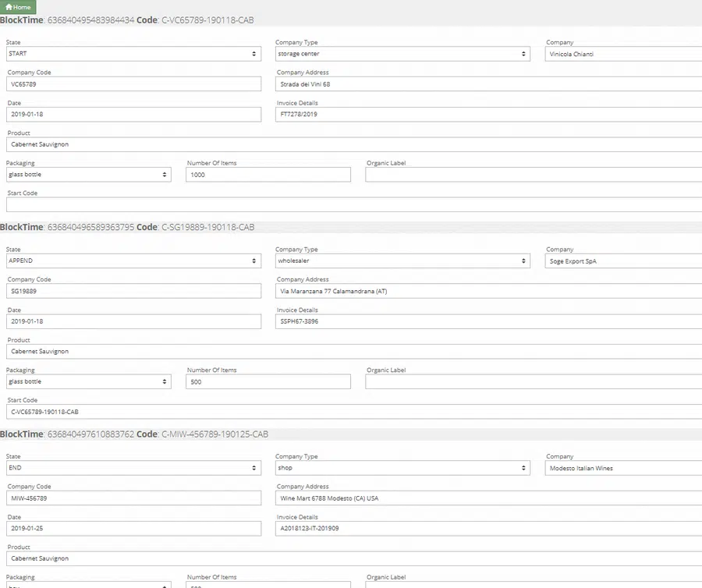Click Invoice Details field FT7278/2019
The height and width of the screenshot is (588, 702).
[x=488, y=114]
